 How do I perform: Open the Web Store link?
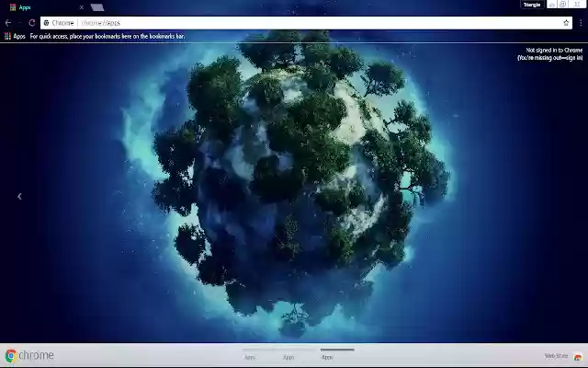(x=556, y=356)
